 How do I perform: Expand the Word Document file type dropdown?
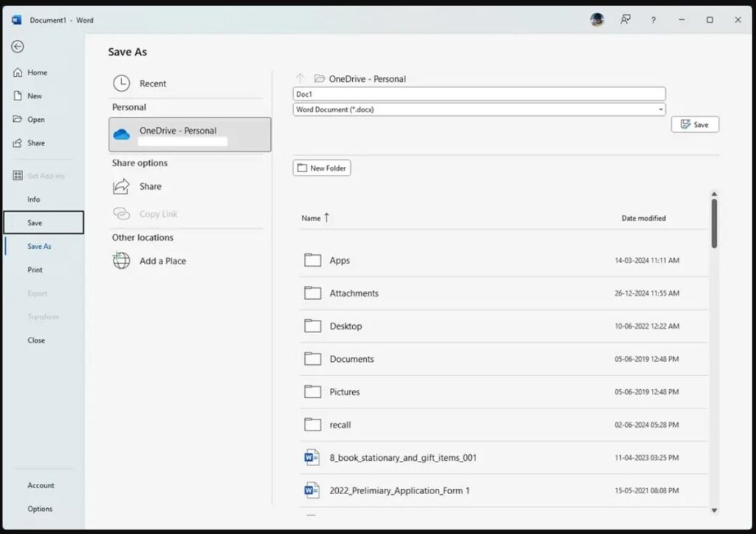[x=660, y=109]
